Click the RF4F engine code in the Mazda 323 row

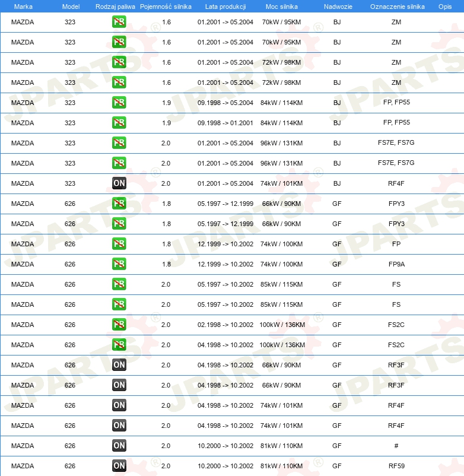point(396,183)
